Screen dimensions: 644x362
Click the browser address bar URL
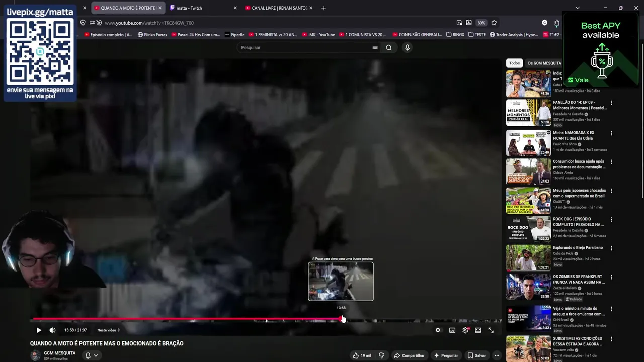[149, 23]
